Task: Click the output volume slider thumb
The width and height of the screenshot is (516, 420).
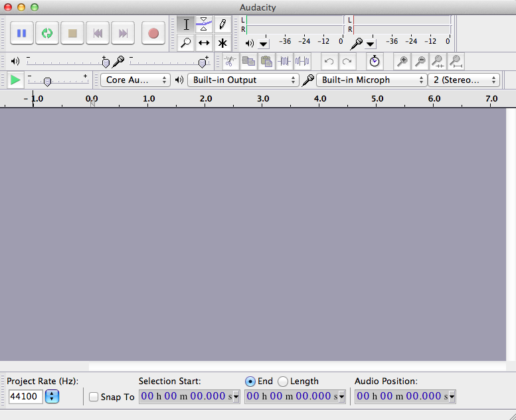Action: [x=106, y=62]
